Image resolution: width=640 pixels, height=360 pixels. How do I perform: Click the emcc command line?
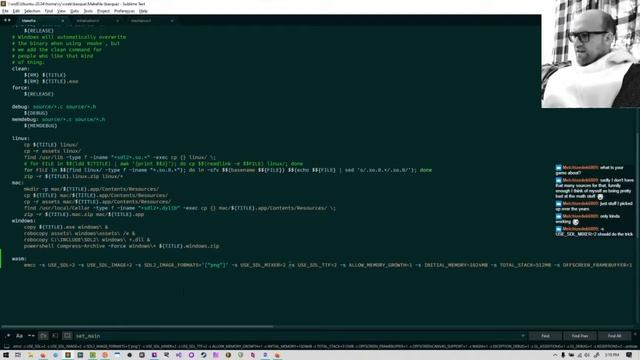327,265
